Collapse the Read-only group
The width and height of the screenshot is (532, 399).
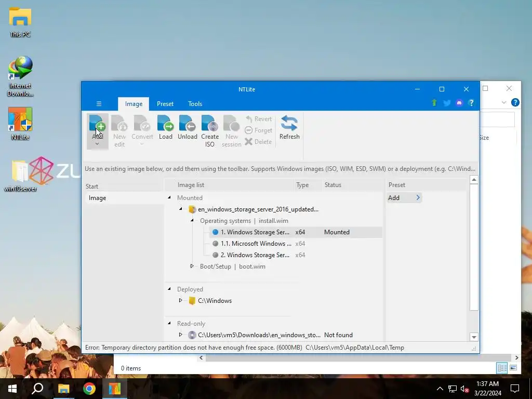[169, 323]
